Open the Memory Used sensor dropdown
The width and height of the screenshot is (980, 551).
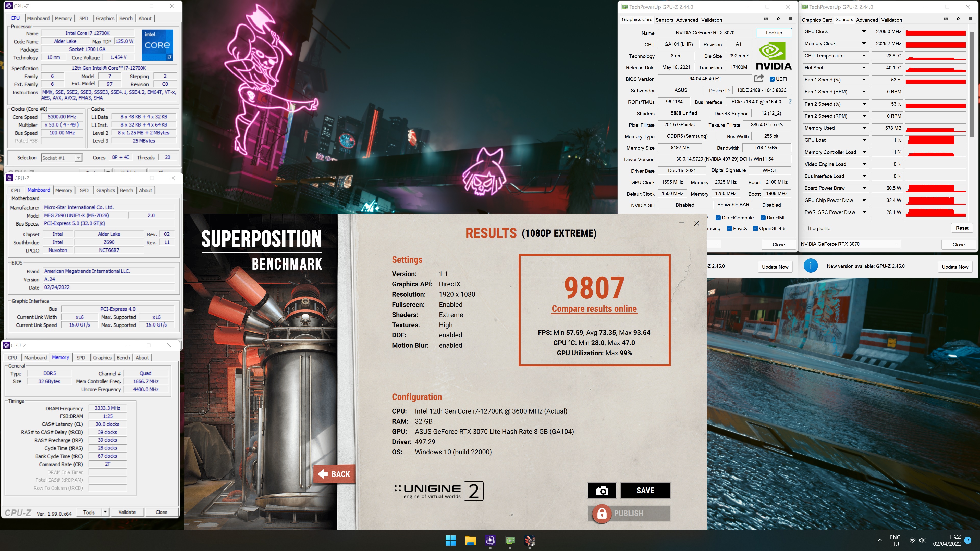tap(864, 128)
